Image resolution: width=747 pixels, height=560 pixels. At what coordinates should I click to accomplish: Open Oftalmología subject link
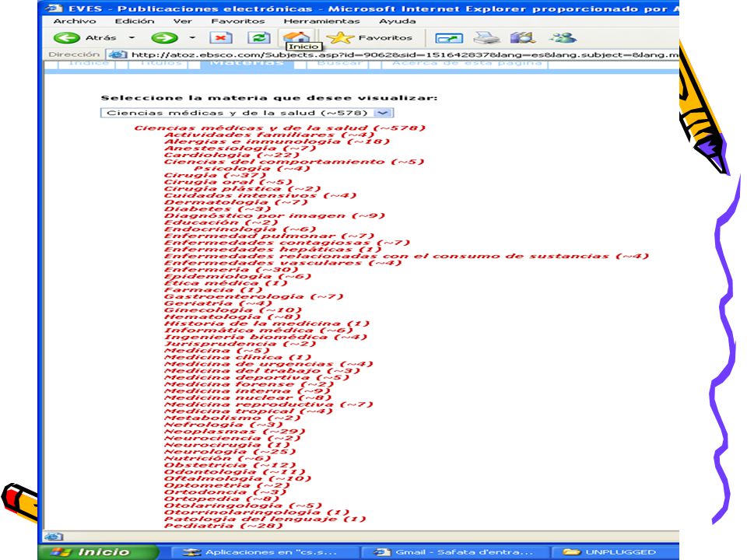point(237,478)
